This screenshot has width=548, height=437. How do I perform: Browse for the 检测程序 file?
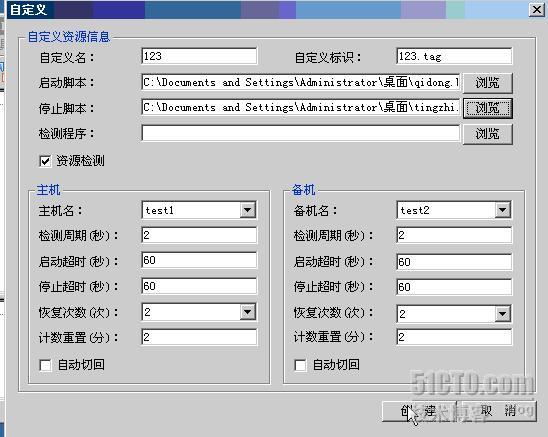488,134
